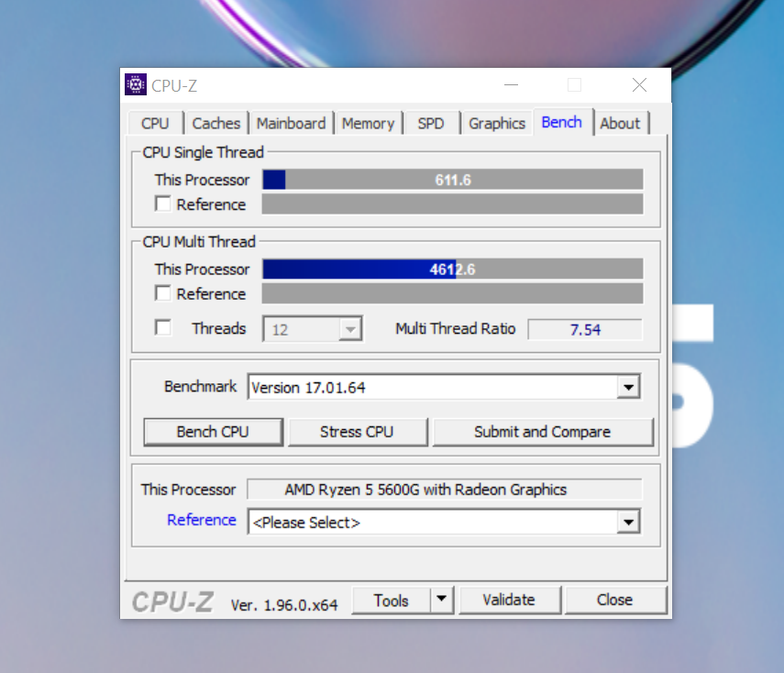Screen dimensions: 784x673
Task: Click the empty Single Thread Reference bar
Action: click(x=453, y=204)
